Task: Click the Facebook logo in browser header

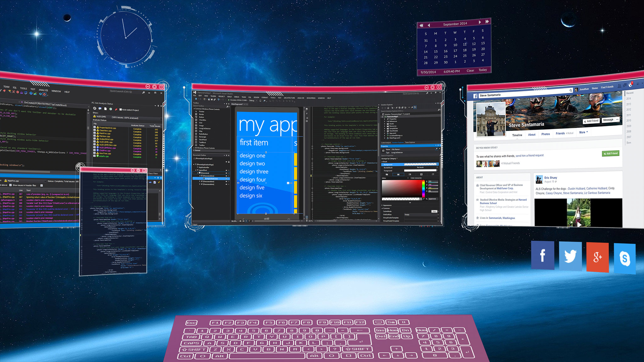Action: tap(475, 96)
